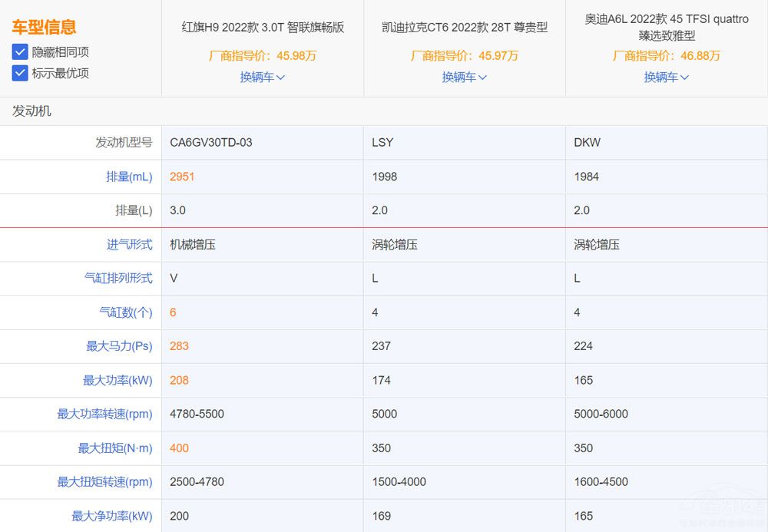This screenshot has height=532, width=768.
Task: Open 换辆车 dropdown under 红旗H9
Action: (x=263, y=78)
